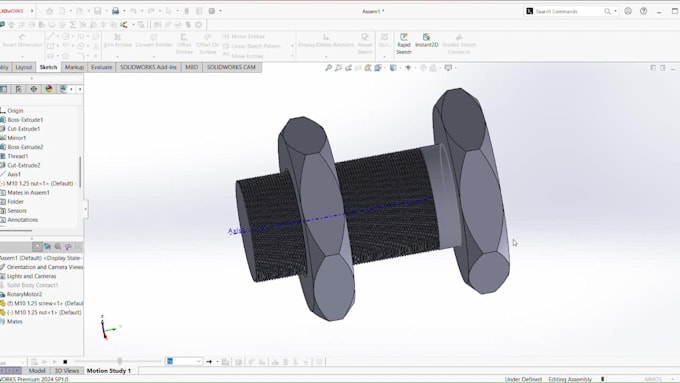The height and width of the screenshot is (383, 680).
Task: Select Cut-Extrude1 in feature tree
Action: (24, 129)
